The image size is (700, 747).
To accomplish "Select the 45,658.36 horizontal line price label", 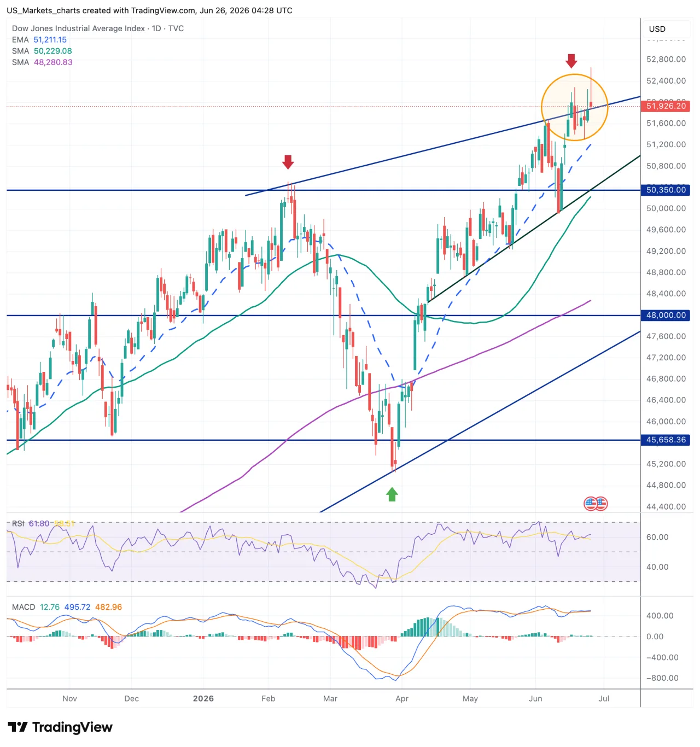I will point(665,440).
